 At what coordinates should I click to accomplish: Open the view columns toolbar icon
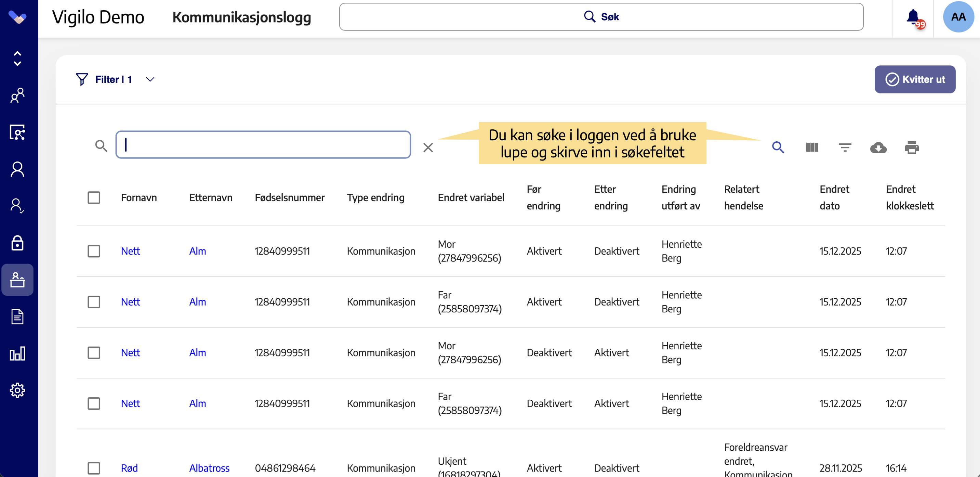pos(811,147)
